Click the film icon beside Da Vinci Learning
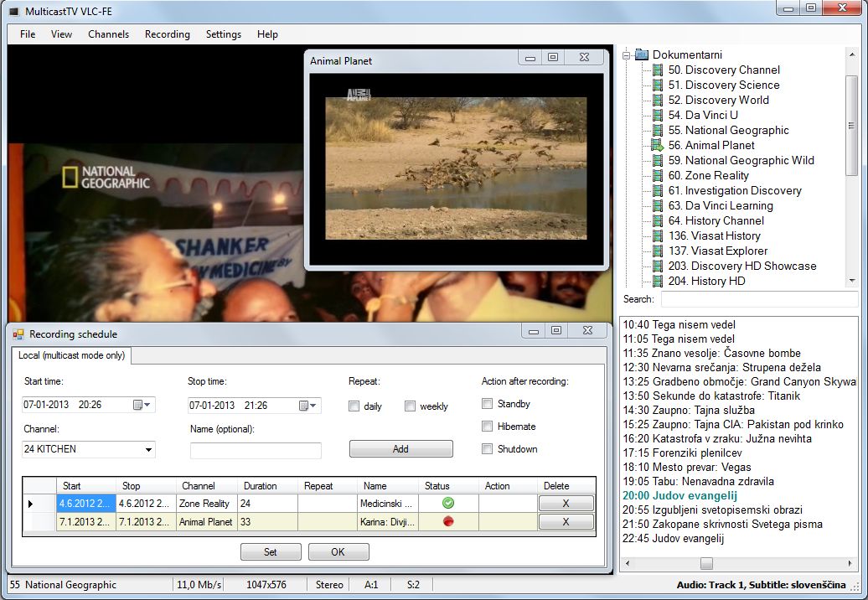Viewport: 868px width, 600px height. [657, 205]
